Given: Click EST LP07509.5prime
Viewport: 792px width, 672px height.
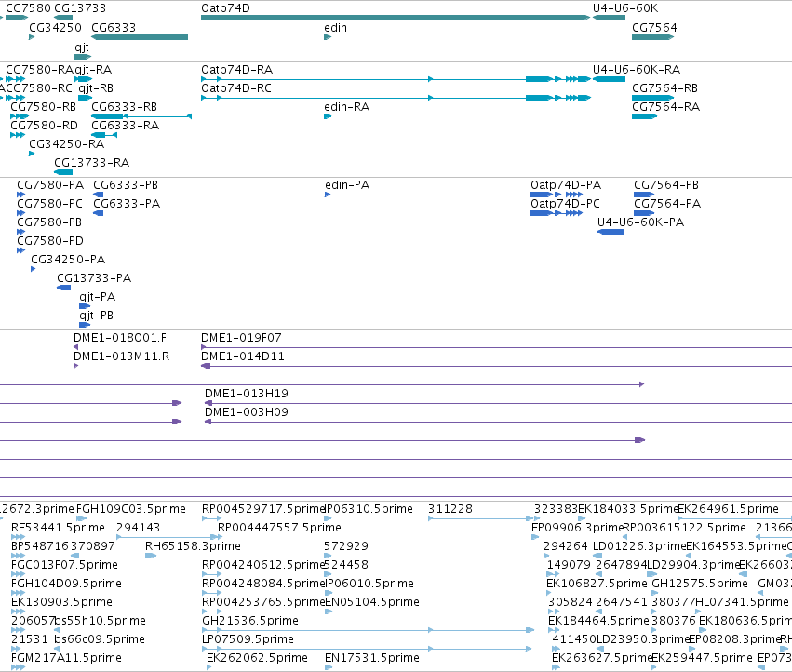Looking at the screenshot, I should pos(366,649).
